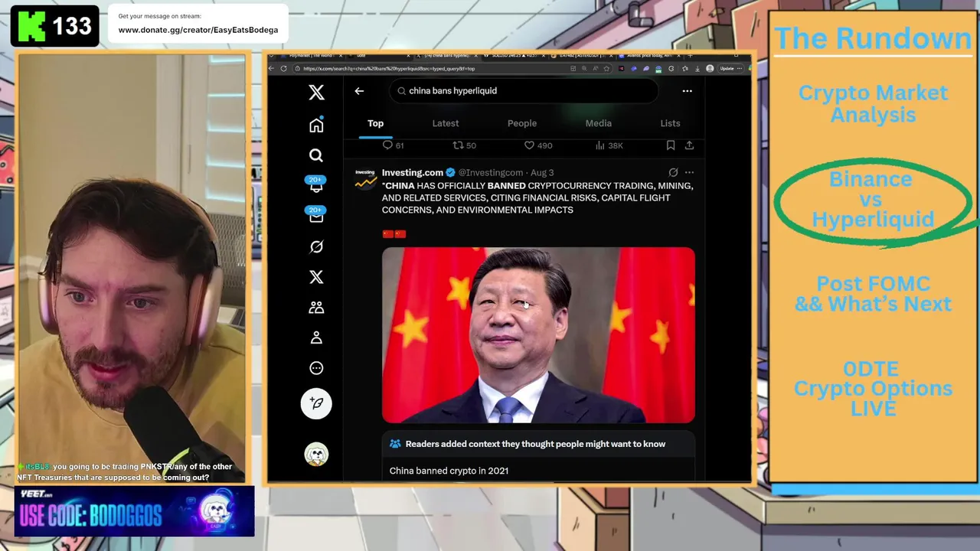Click 'Crypto Market Analysis' rundown item
The height and width of the screenshot is (551, 980).
[873, 103]
